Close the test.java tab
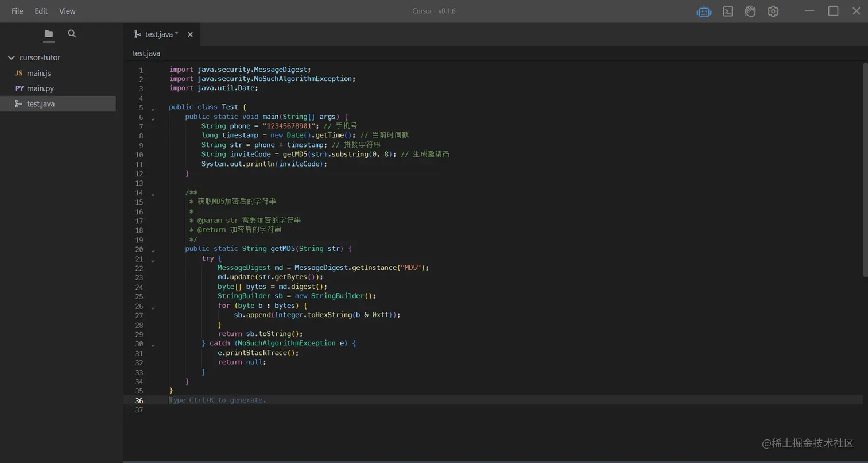The width and height of the screenshot is (868, 463). 190,34
